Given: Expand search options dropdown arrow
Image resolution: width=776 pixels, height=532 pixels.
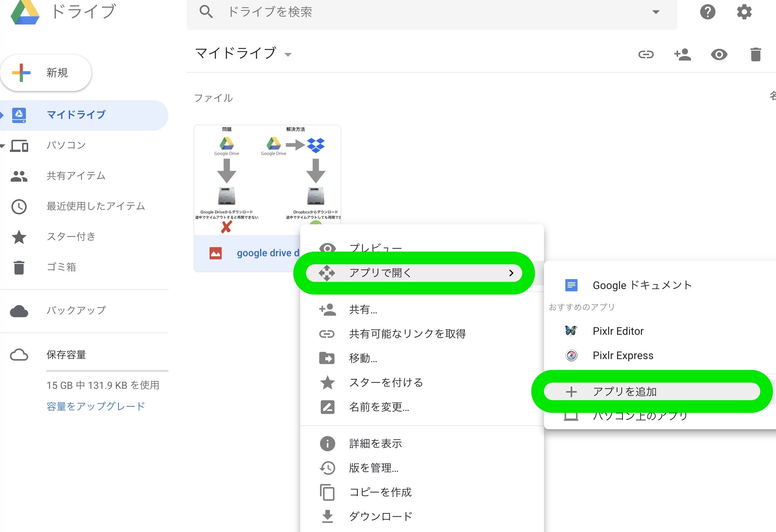Looking at the screenshot, I should [656, 12].
